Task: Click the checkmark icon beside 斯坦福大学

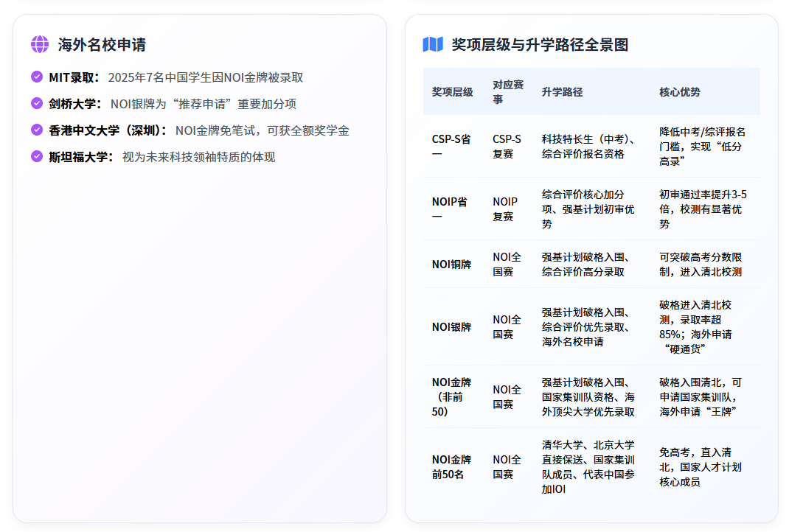Action: [35, 156]
